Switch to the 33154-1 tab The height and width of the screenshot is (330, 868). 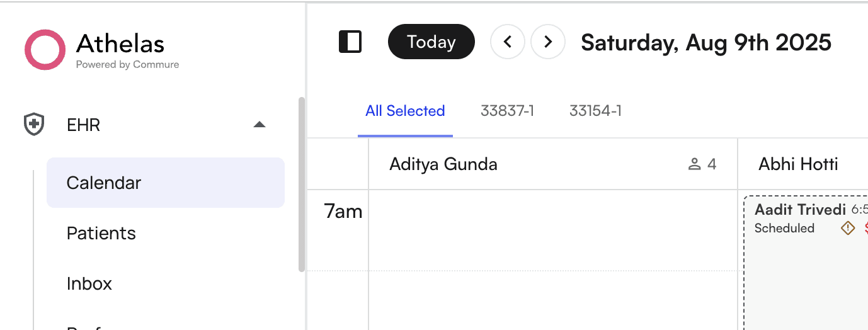click(x=595, y=111)
